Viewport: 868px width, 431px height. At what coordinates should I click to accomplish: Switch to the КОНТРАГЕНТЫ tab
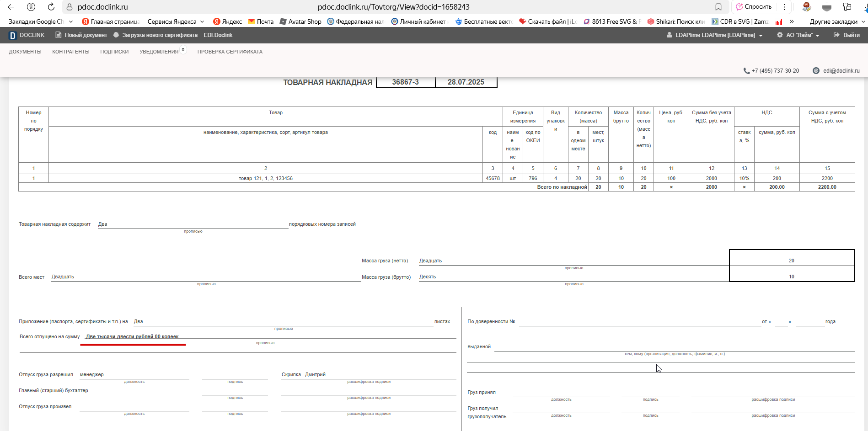pyautogui.click(x=71, y=52)
